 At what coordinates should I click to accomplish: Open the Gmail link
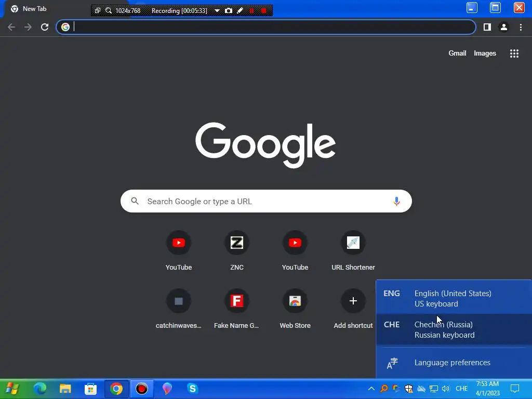pos(457,54)
